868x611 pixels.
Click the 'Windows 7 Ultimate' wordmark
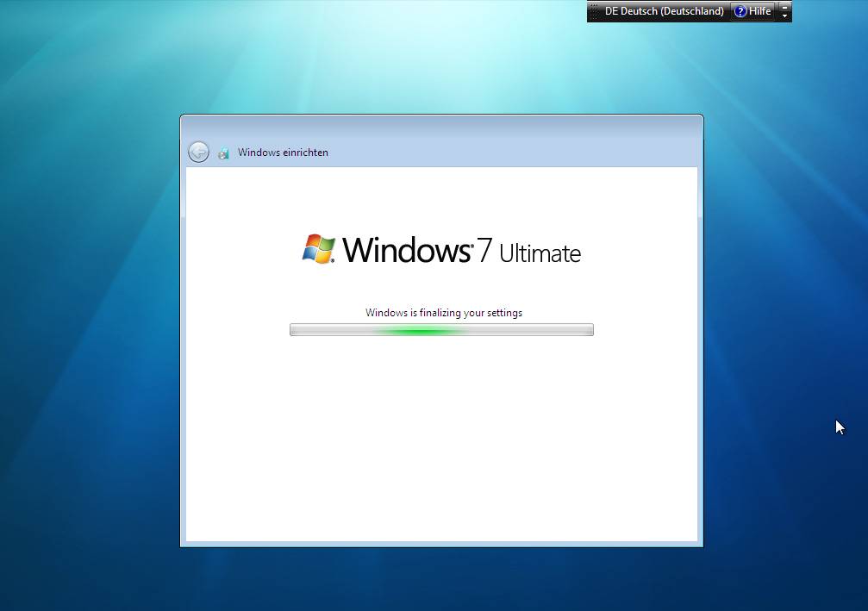pos(462,250)
